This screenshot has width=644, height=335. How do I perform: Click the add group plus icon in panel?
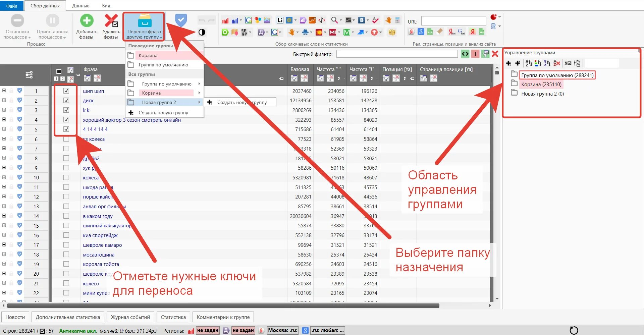tap(508, 63)
